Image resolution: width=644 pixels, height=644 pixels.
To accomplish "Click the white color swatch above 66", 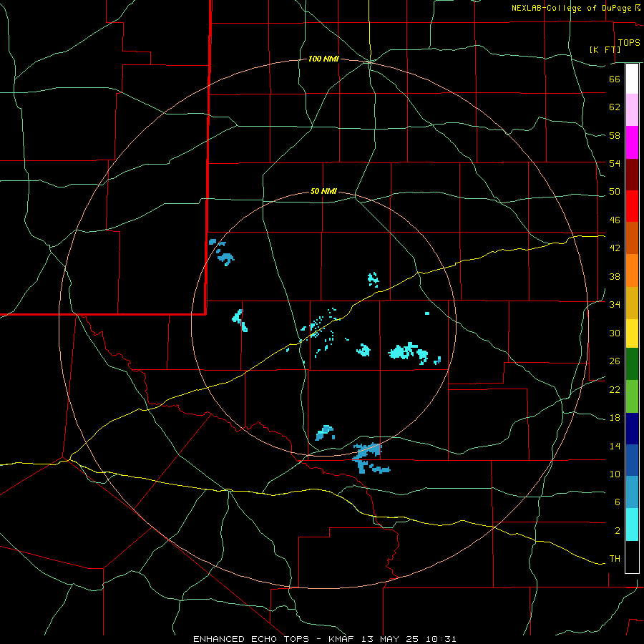I will pos(632,79).
